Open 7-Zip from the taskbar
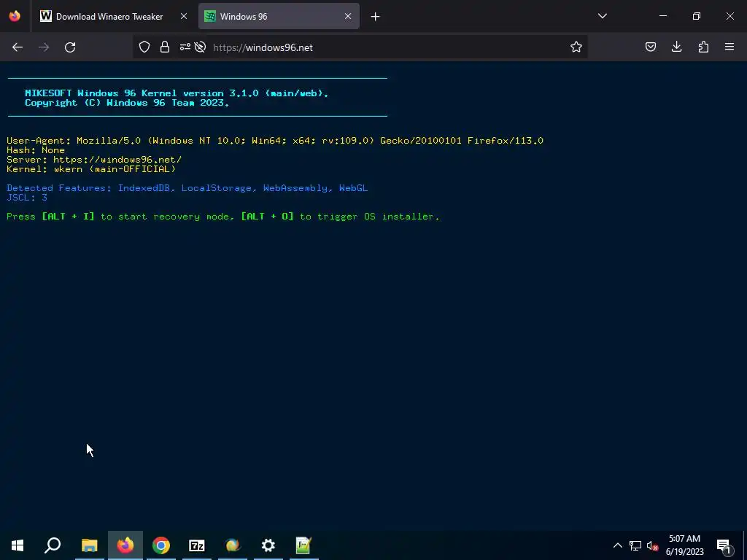The image size is (747, 560). click(x=197, y=545)
